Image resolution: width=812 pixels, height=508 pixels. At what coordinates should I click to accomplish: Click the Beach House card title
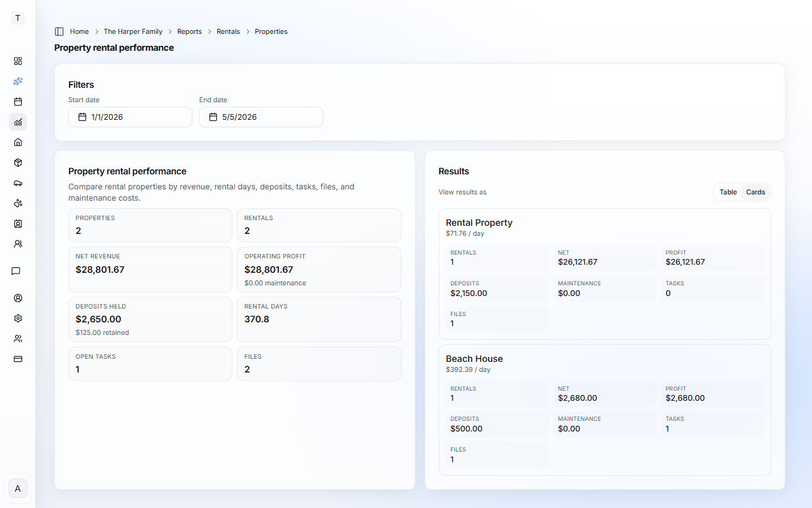tap(474, 359)
